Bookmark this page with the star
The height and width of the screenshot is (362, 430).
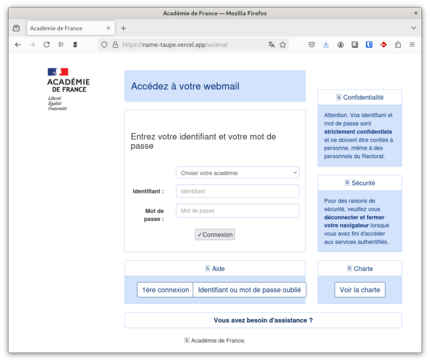point(283,44)
